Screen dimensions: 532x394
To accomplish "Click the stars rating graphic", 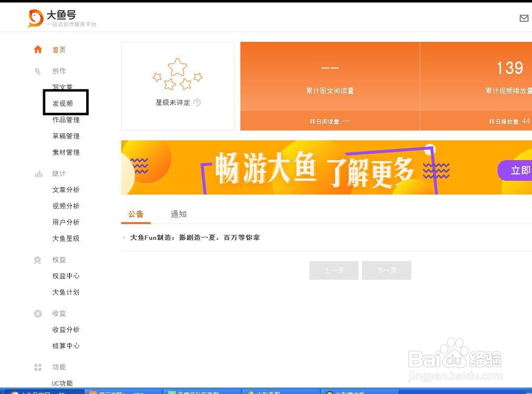I will [178, 74].
